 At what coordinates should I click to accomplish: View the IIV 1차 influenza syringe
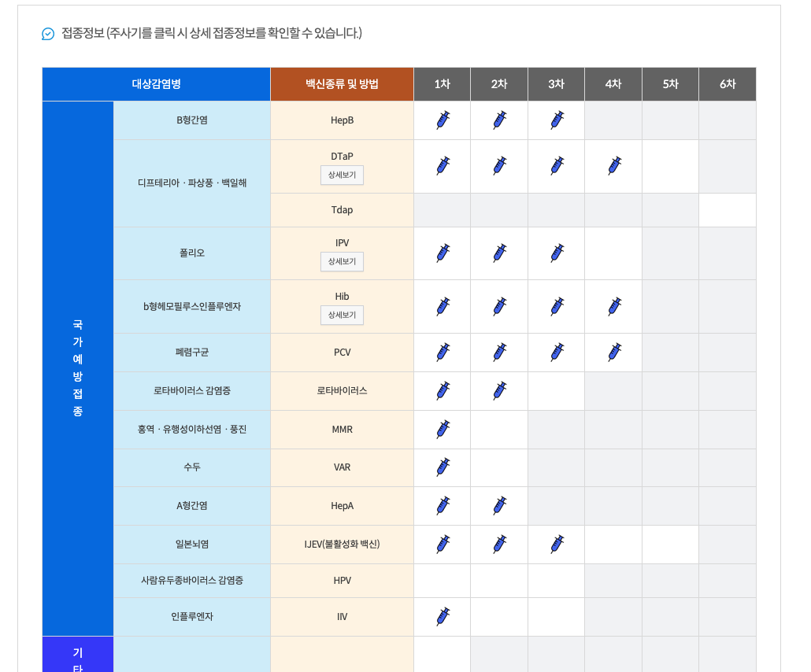point(443,616)
